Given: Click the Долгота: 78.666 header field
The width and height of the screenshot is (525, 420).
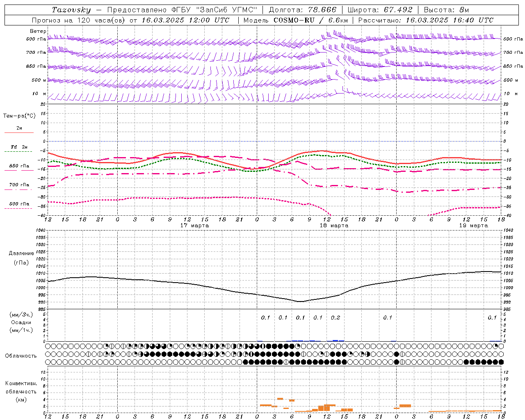Looking at the screenshot, I should 302,10.
